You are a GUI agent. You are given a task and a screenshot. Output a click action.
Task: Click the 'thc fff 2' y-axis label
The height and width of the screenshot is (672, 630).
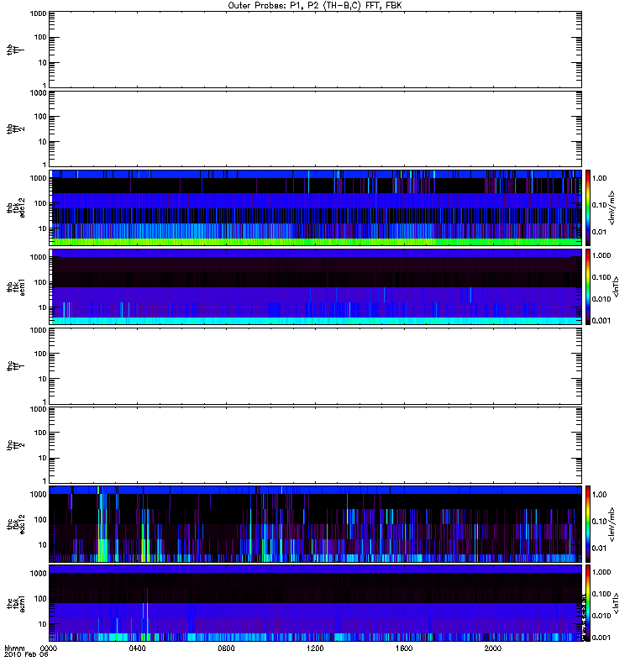click(x=15, y=445)
